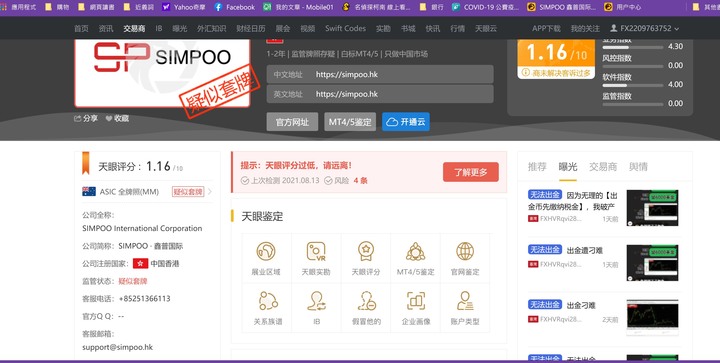Click the 监管指数 progress bar

click(x=633, y=105)
